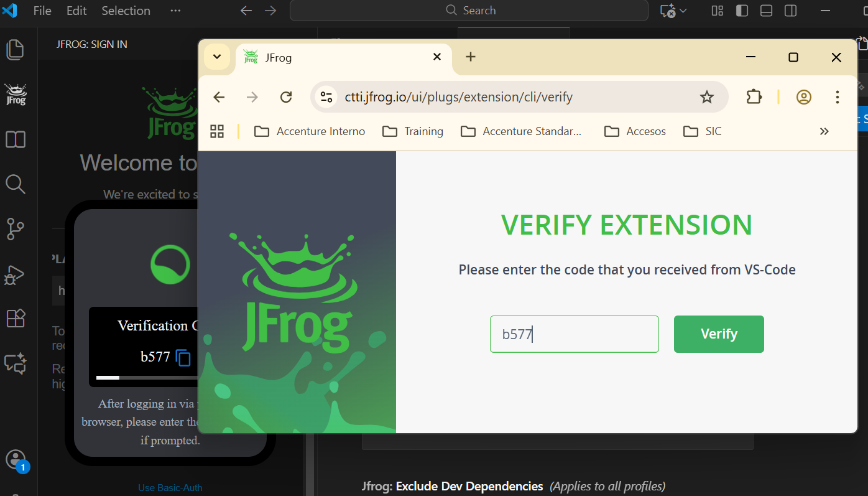Open the VS Code Accounts icon
868x496 pixels.
[16, 460]
